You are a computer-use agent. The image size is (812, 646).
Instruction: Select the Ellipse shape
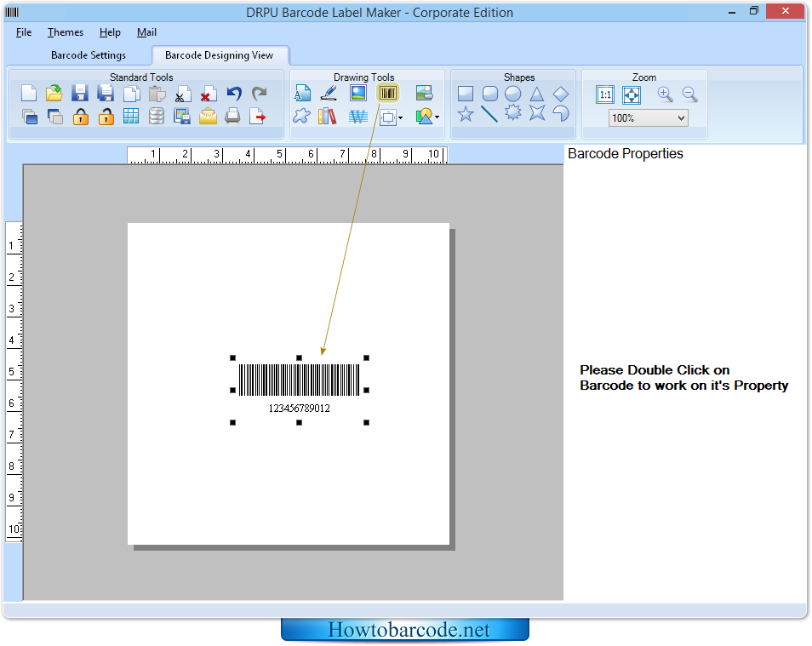click(513, 94)
